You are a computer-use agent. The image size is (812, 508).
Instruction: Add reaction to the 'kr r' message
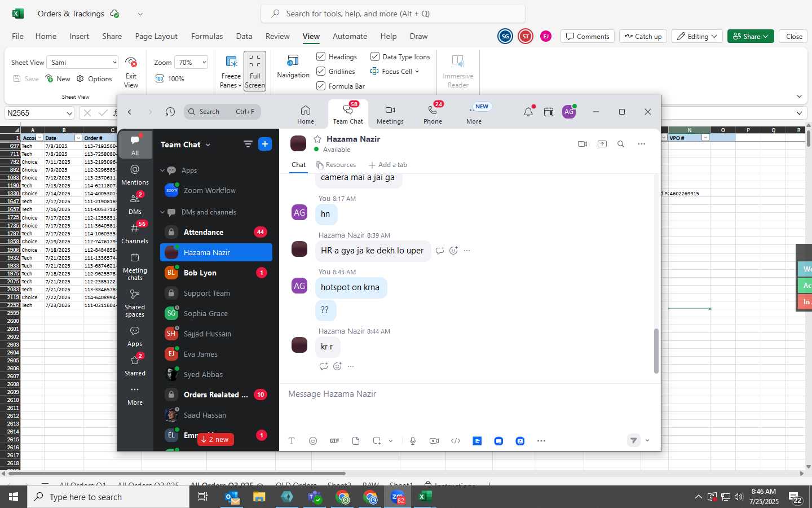[x=337, y=366]
